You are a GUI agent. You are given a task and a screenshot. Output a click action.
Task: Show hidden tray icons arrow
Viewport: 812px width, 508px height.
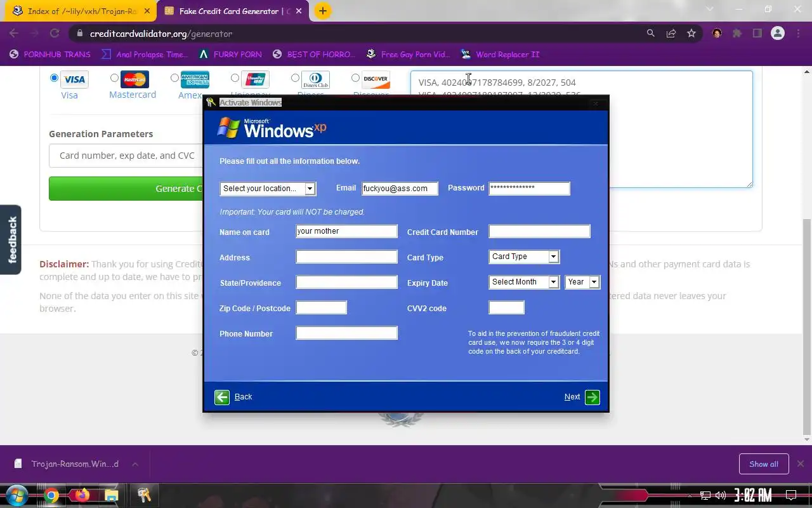coord(690,495)
